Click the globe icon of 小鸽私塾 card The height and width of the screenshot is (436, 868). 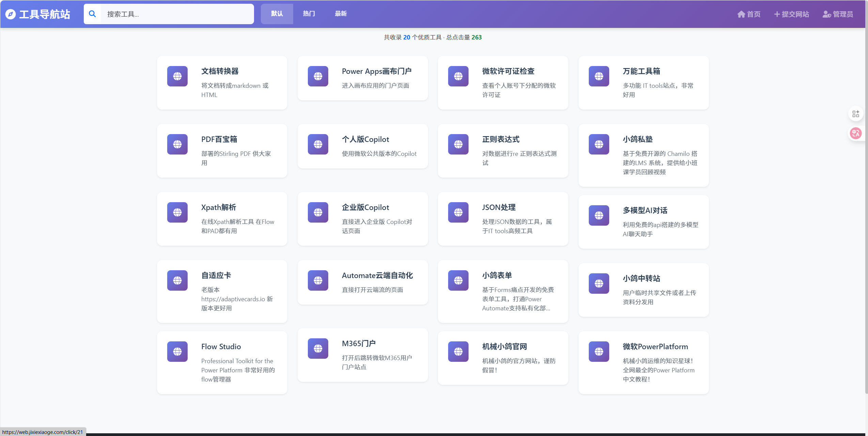coord(599,144)
